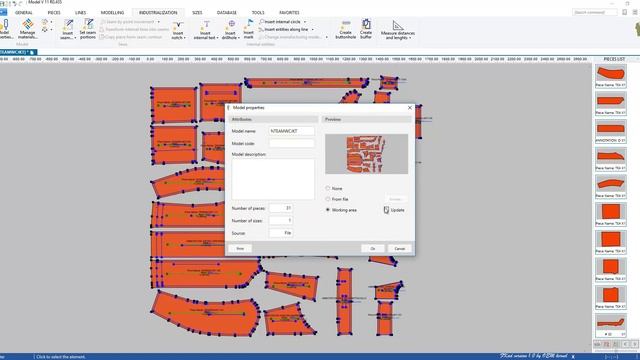Switch to the TOOLS ribbon tab

(x=258, y=13)
